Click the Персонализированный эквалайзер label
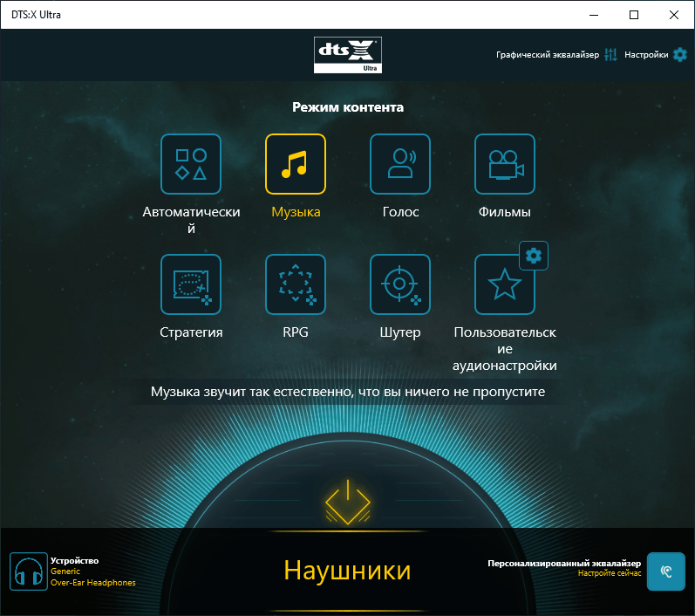This screenshot has height=616, width=695. pos(564,564)
